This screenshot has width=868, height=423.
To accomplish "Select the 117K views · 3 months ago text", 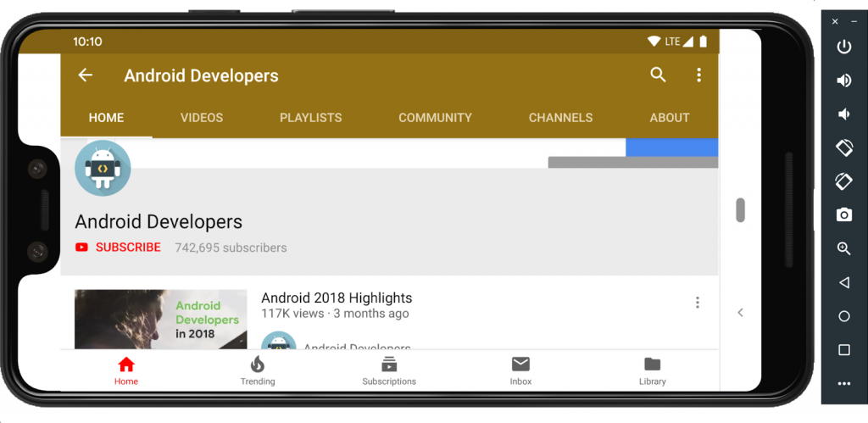I will click(x=335, y=314).
